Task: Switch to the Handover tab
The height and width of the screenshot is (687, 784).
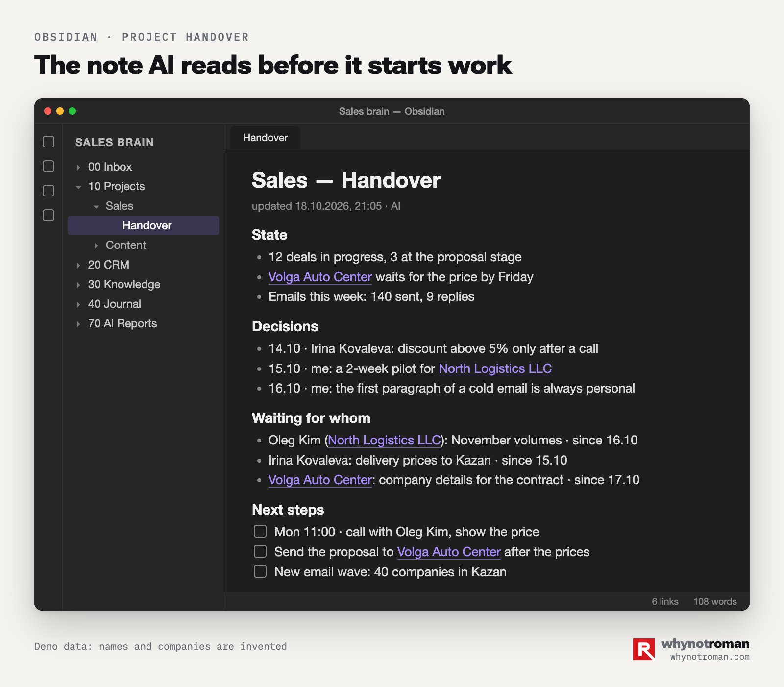Action: pos(265,138)
